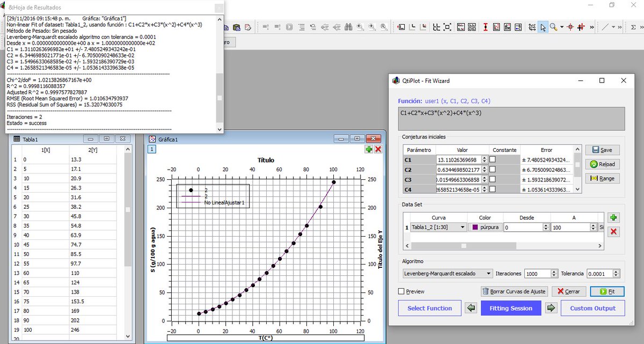Select the data reader crosshair tool
644x344 pixels.
pyautogui.click(x=570, y=27)
